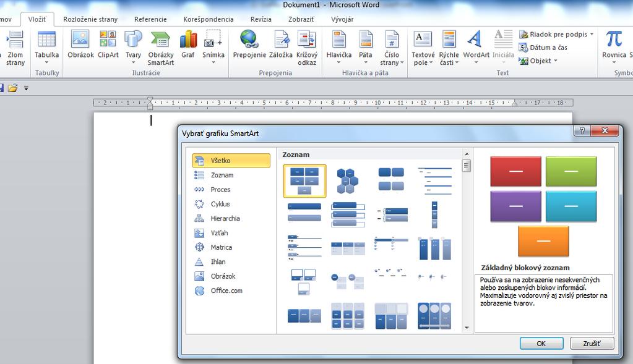Insert a Krížový odkaz cross-reference
Viewport: 633px width, 364px height.
(307, 48)
